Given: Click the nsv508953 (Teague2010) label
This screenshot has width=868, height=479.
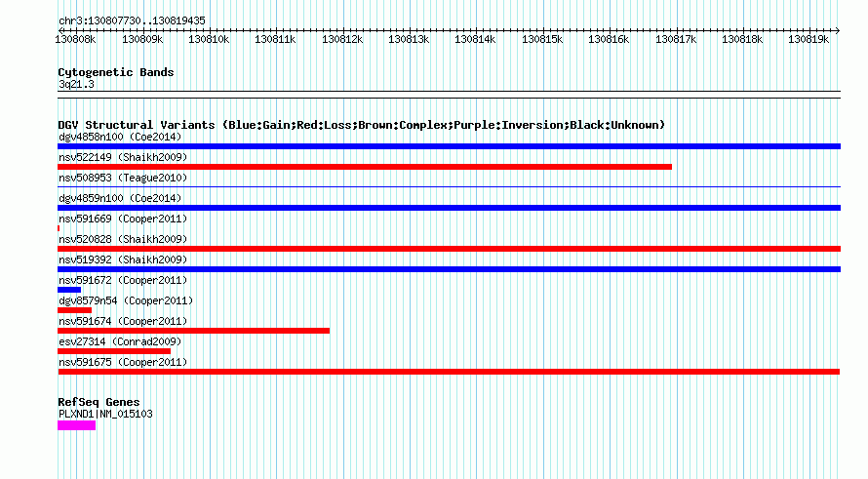Looking at the screenshot, I should click(x=123, y=178).
